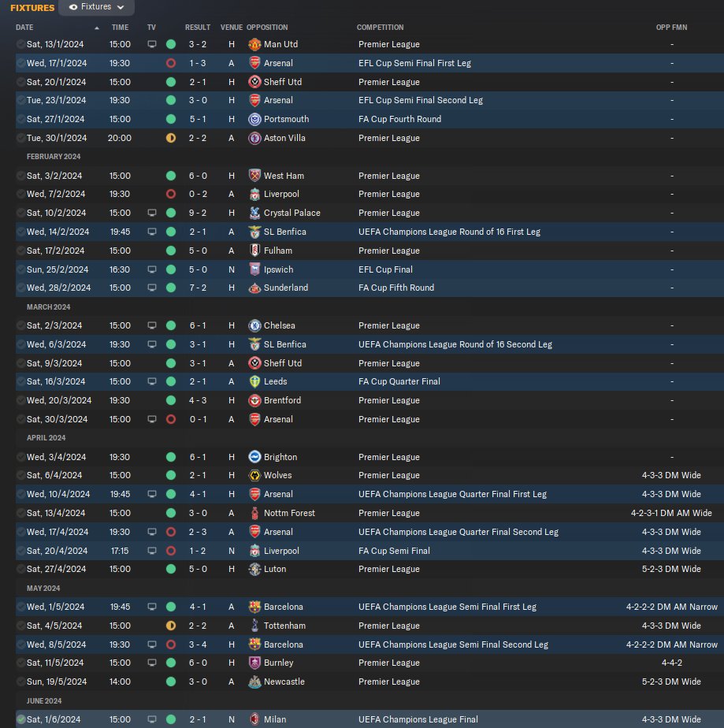724x728 pixels.
Task: Click the Nottm Forest club badge
Action: pyautogui.click(x=254, y=513)
